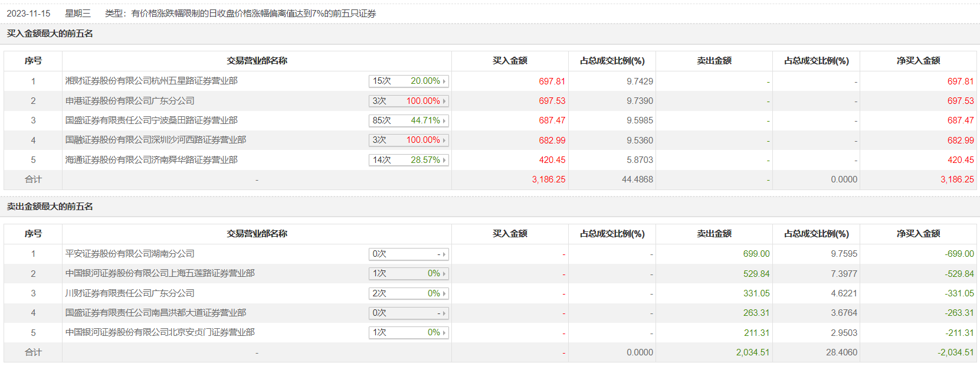Open 中国银河证券北京安贞门证券营业部 link
Image resolution: width=980 pixels, height=366 pixels.
click(x=160, y=332)
